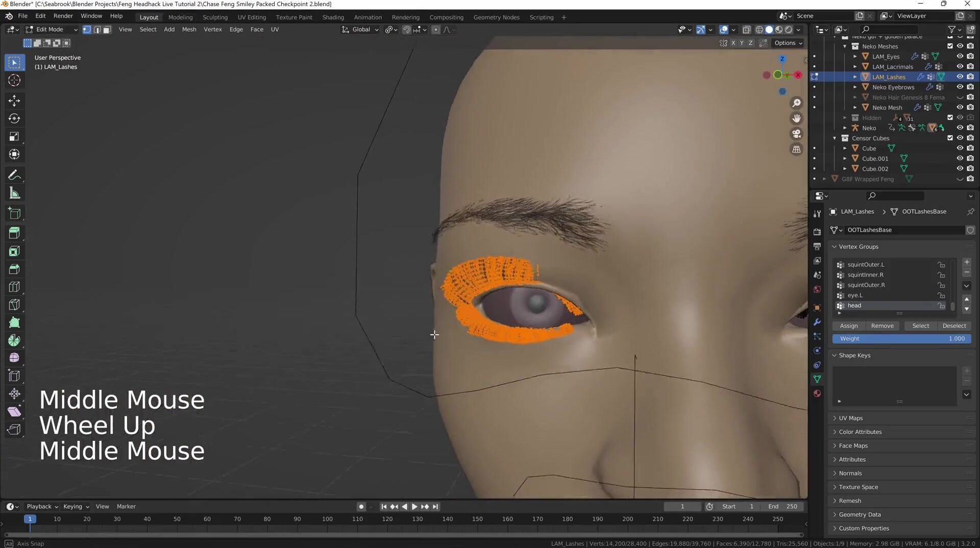Click the Assign button
Image resolution: width=980 pixels, height=548 pixels.
point(848,326)
